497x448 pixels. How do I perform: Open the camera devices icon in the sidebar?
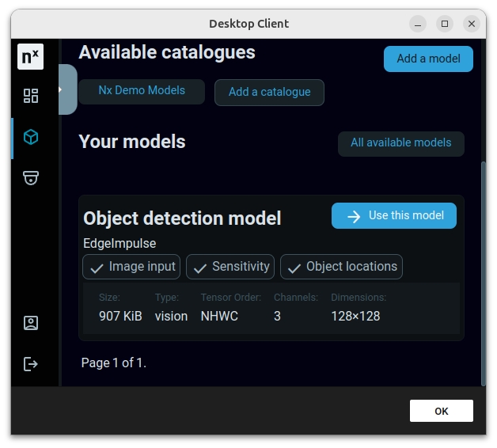tap(31, 178)
